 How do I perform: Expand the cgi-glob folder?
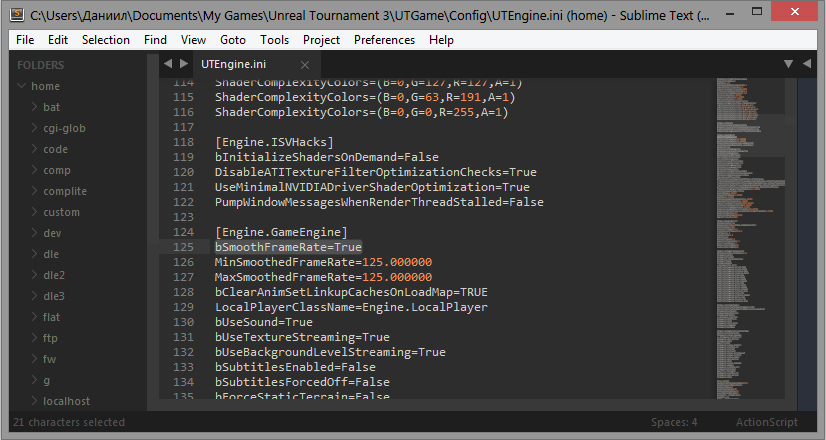click(34, 128)
